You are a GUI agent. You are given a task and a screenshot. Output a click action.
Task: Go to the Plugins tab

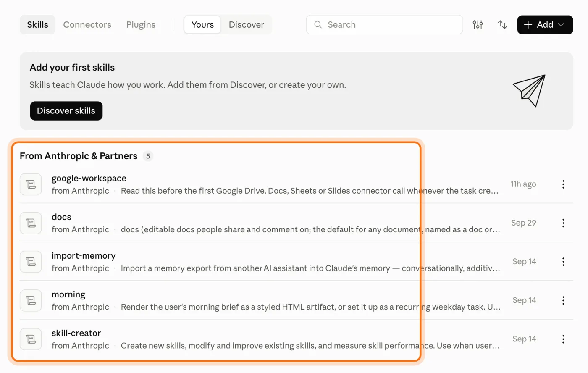click(141, 25)
